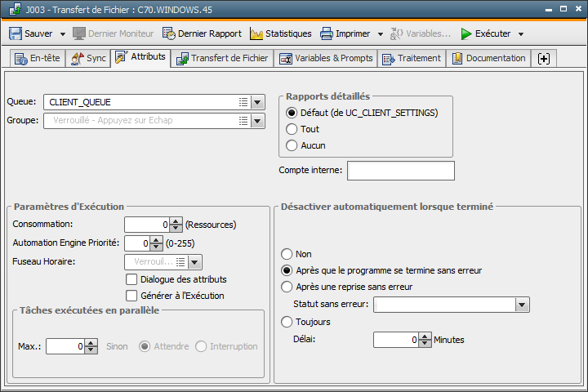The width and height of the screenshot is (588, 392).
Task: Increase the Consommation value with the stepper
Action: 177,220
